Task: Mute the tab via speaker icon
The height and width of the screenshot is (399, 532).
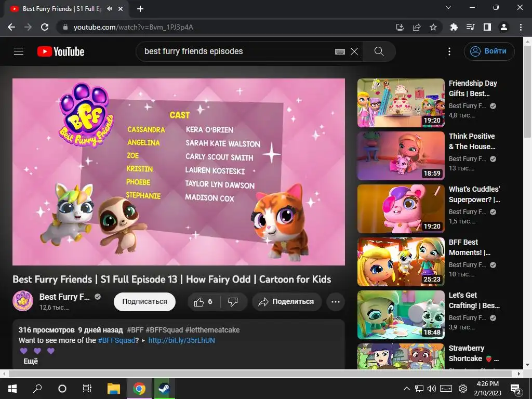Action: (109, 9)
